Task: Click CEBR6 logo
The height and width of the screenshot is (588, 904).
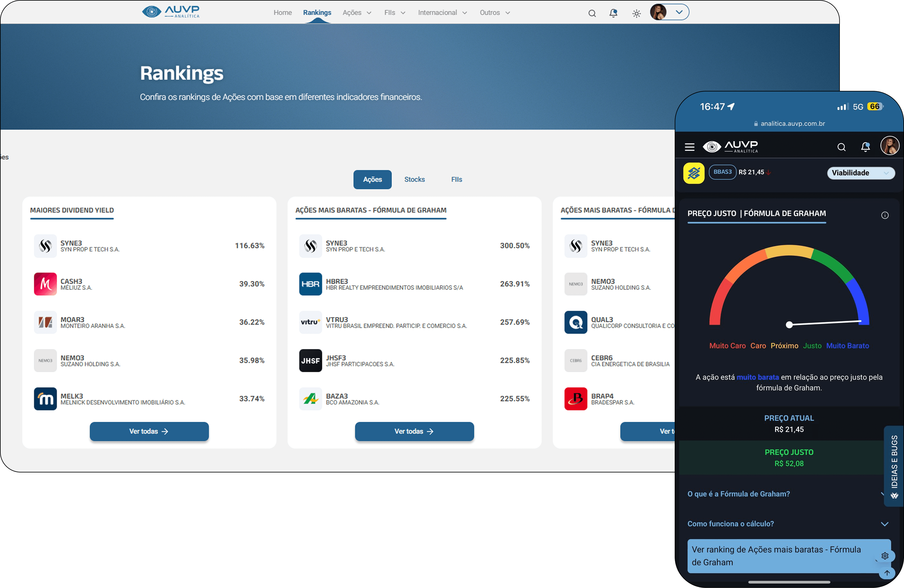Action: tap(576, 360)
